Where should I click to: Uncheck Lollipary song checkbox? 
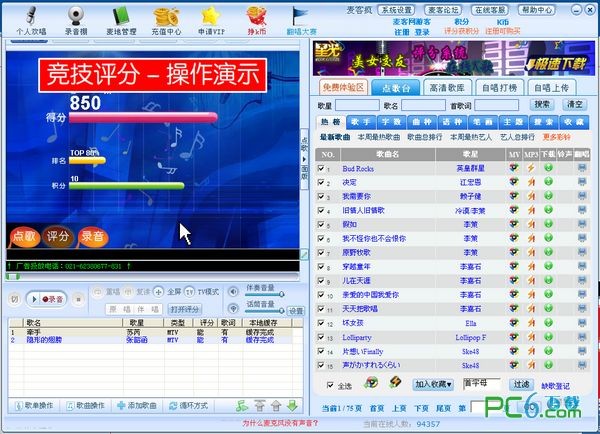click(321, 337)
